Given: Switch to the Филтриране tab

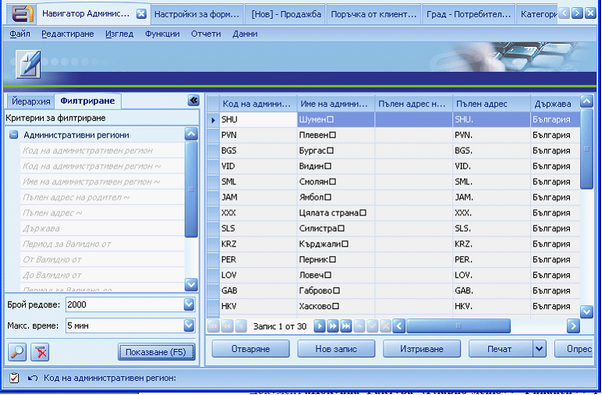Looking at the screenshot, I should pyautogui.click(x=88, y=101).
